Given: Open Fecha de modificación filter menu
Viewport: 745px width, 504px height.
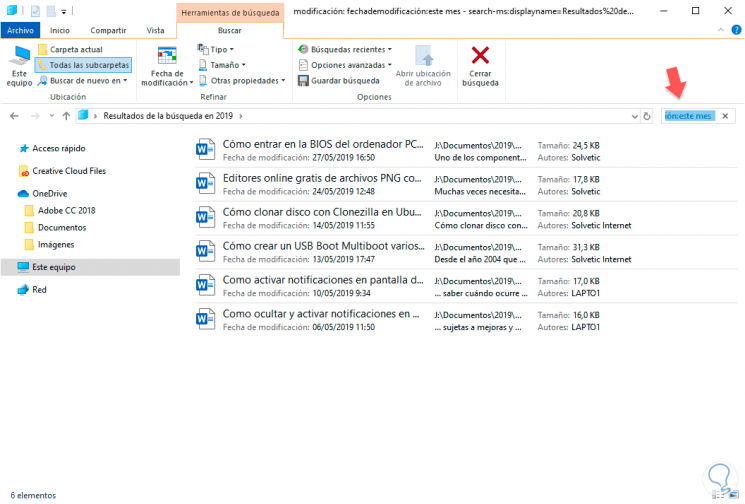Looking at the screenshot, I should 167,66.
